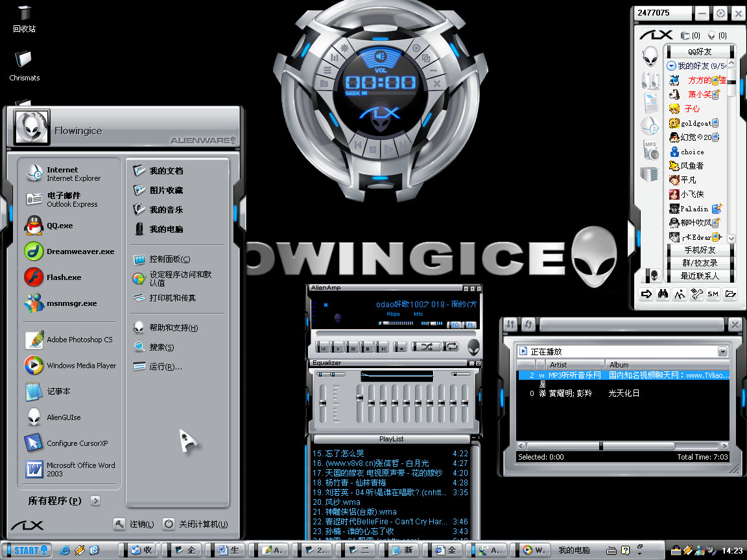Click the building icon in QQ sidebar
Screen dimensions: 747x560
(x=649, y=173)
